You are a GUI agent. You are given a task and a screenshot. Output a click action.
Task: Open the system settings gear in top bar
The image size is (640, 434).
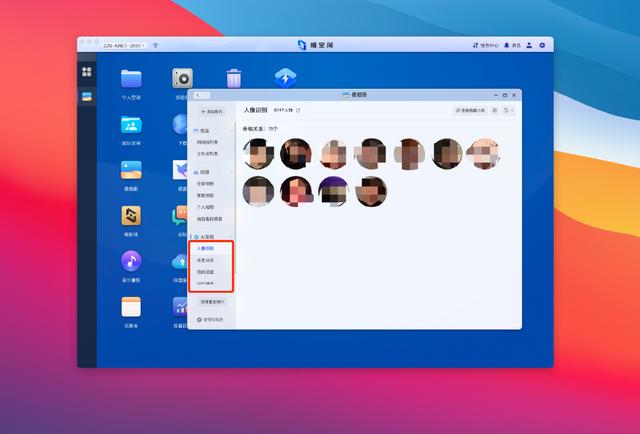pyautogui.click(x=542, y=45)
